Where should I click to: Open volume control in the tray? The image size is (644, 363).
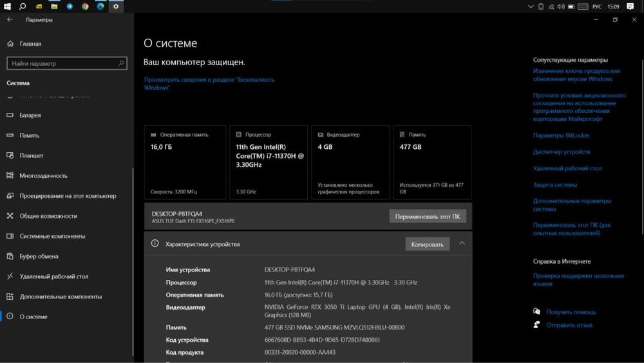561,6
